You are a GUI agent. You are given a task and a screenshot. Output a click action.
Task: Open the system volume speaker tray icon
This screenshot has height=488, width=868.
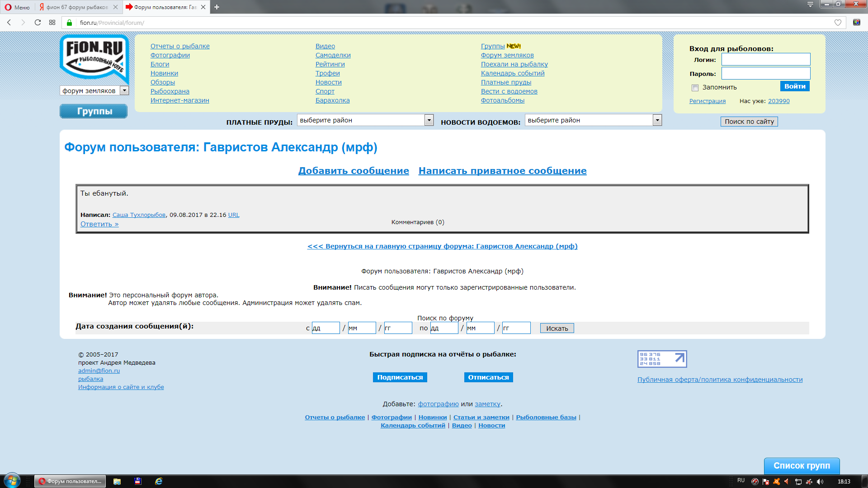pos(820,481)
